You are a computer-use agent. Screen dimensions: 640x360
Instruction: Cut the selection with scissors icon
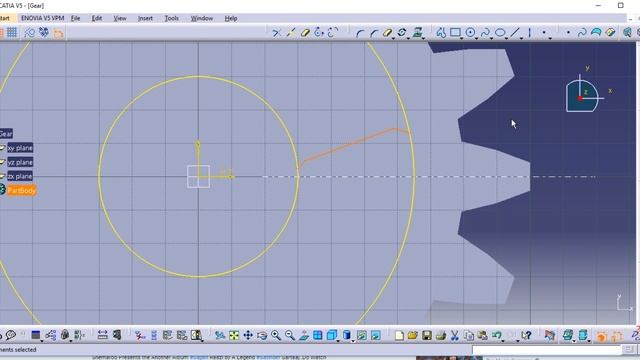tap(454, 336)
